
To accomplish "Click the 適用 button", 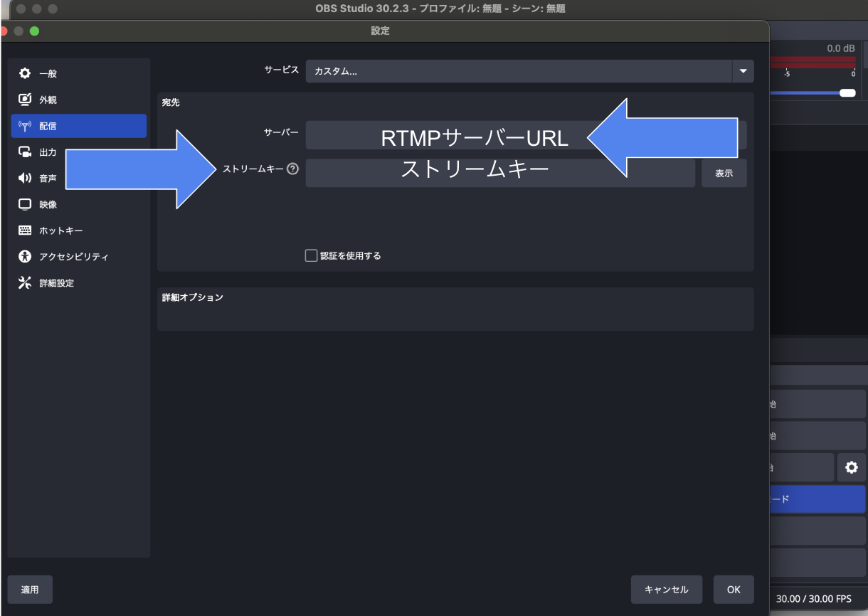I will pos(30,590).
